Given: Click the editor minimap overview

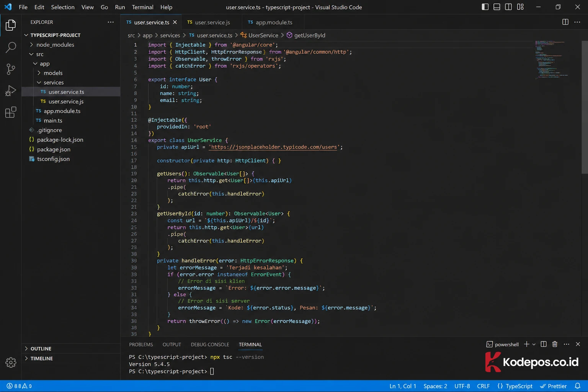Looking at the screenshot, I should [551, 59].
